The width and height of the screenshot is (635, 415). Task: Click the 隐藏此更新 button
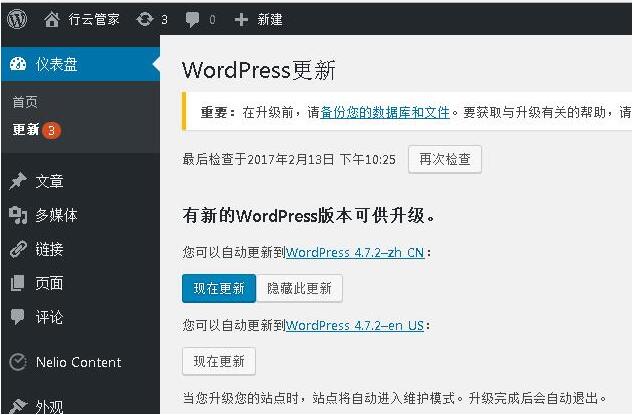point(299,288)
